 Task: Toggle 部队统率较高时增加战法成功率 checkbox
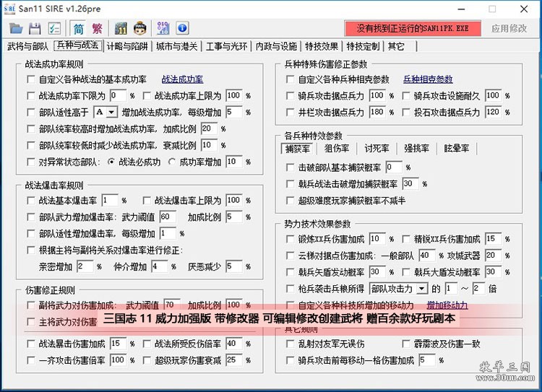coord(31,129)
